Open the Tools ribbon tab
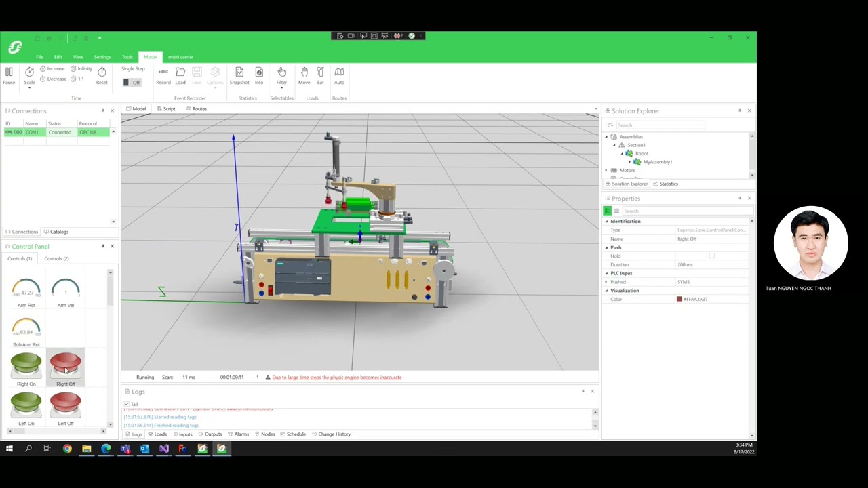Image resolution: width=868 pixels, height=488 pixels. pos(127,57)
